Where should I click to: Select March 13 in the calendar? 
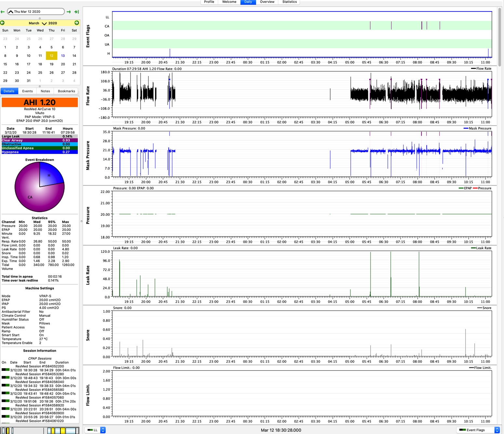click(63, 56)
